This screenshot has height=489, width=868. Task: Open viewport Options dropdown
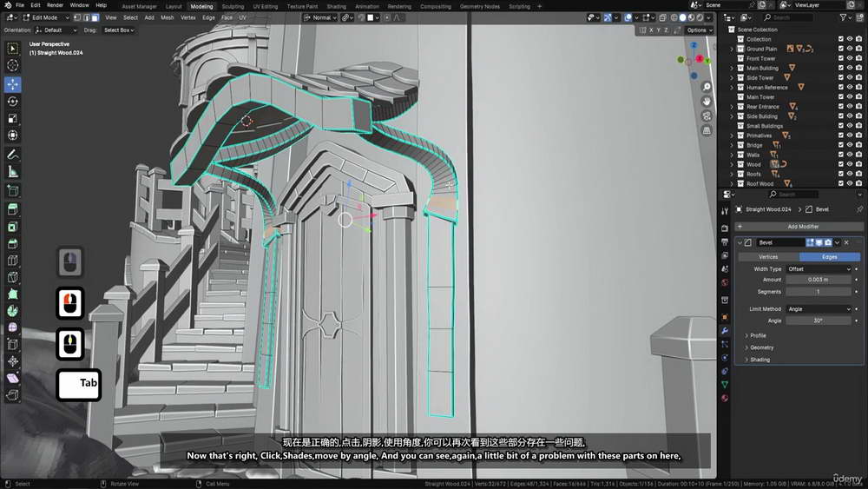(x=699, y=30)
